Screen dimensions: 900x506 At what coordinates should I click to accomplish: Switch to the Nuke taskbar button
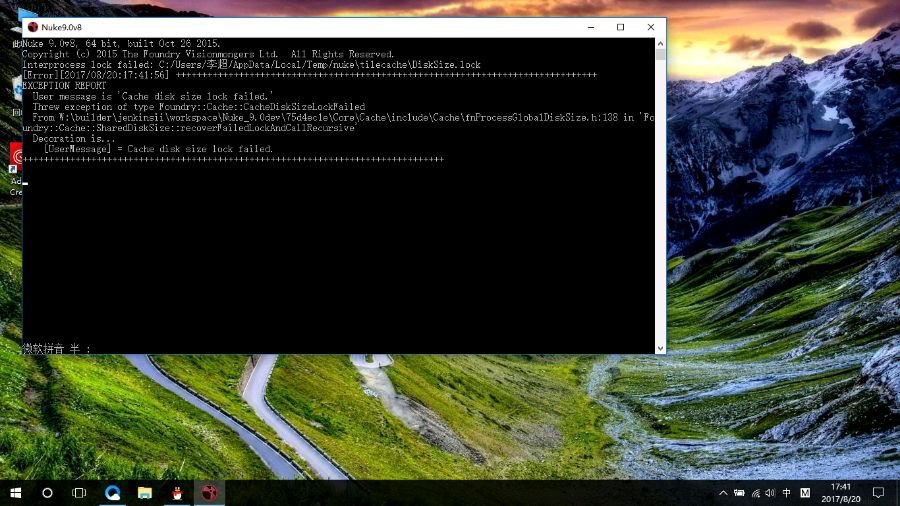pos(209,493)
